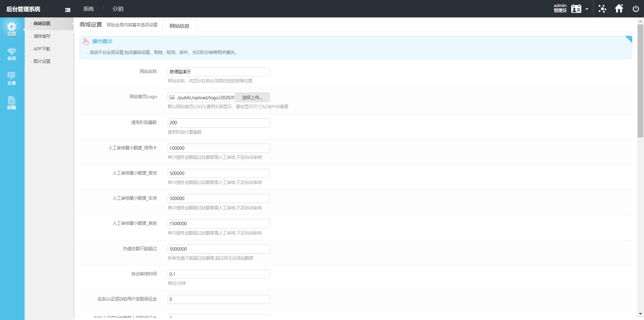644x320 pixels.
Task: Click the vertical scrollbar thumb
Action: point(640,81)
